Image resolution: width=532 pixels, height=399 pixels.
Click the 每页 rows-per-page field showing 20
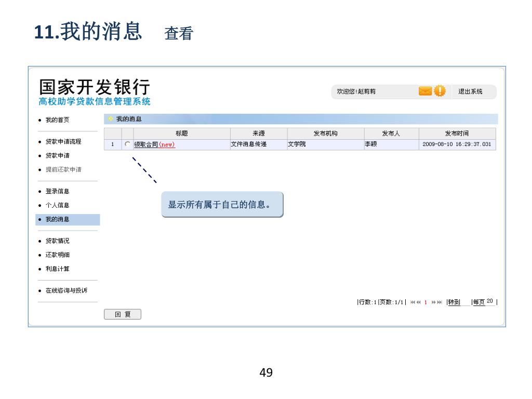tap(489, 301)
